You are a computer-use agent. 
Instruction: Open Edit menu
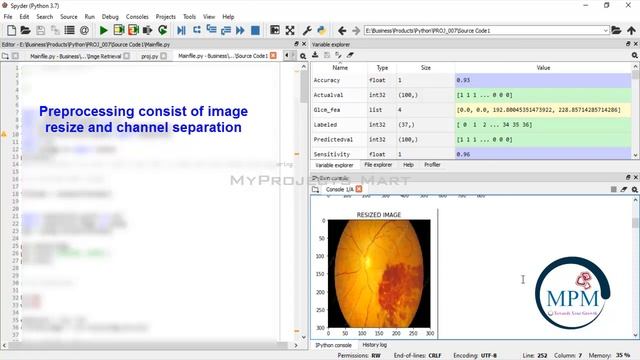pos(24,17)
